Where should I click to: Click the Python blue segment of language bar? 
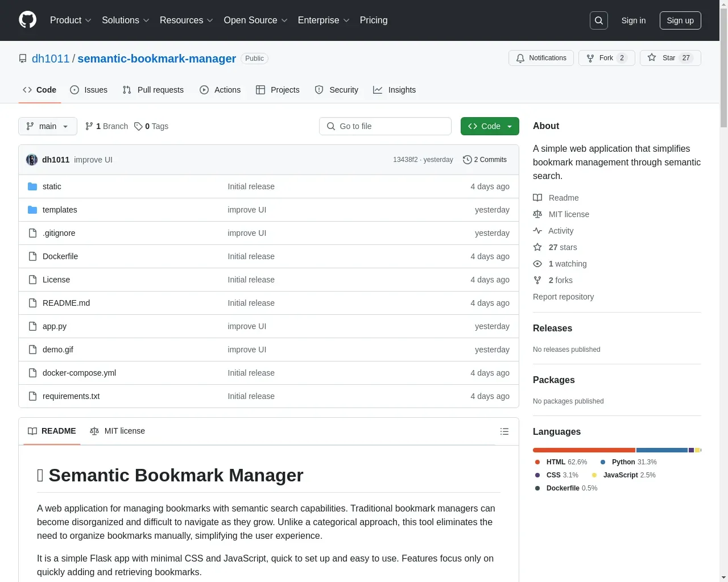[x=662, y=450]
